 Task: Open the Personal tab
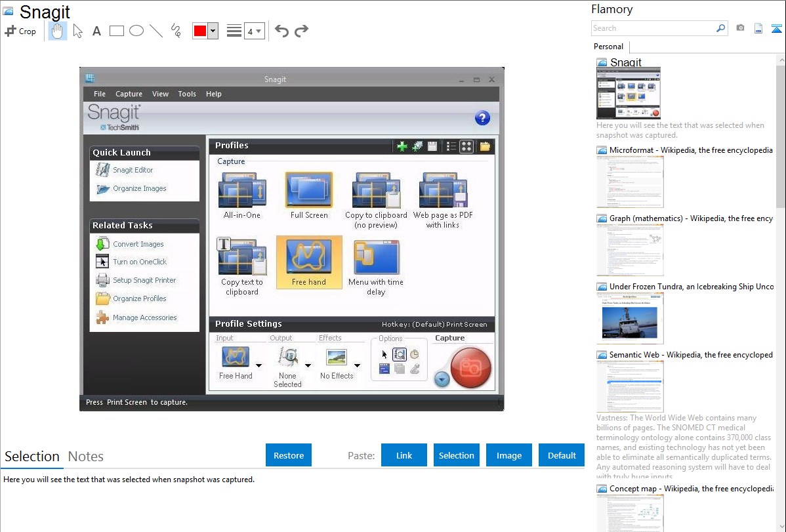coord(608,47)
